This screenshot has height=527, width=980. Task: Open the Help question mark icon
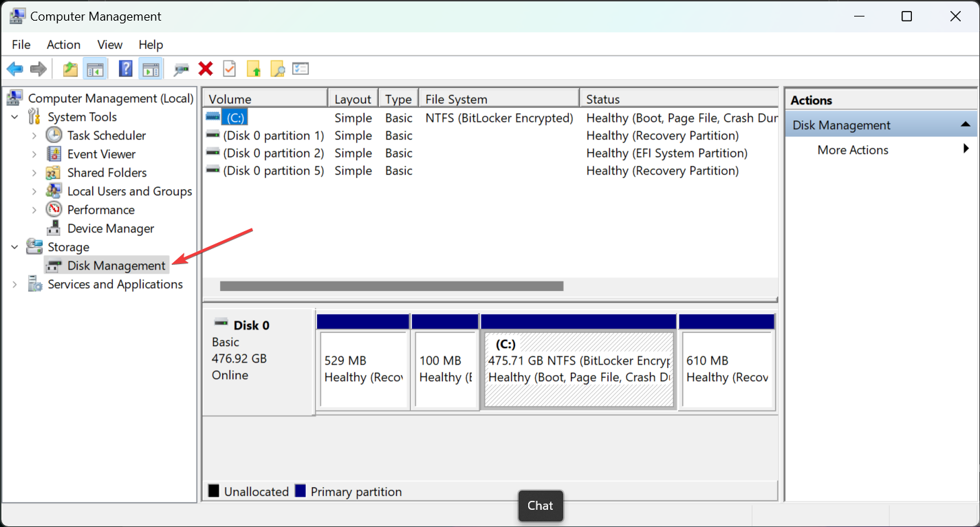coord(126,69)
